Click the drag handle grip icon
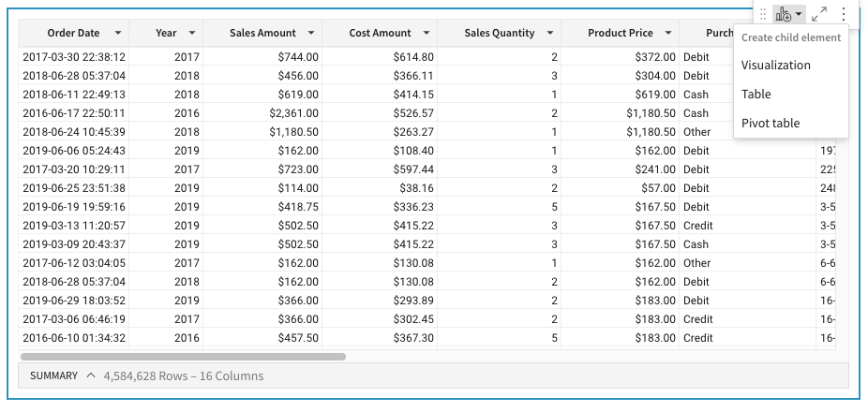This screenshot has height=412, width=868. coord(763,14)
